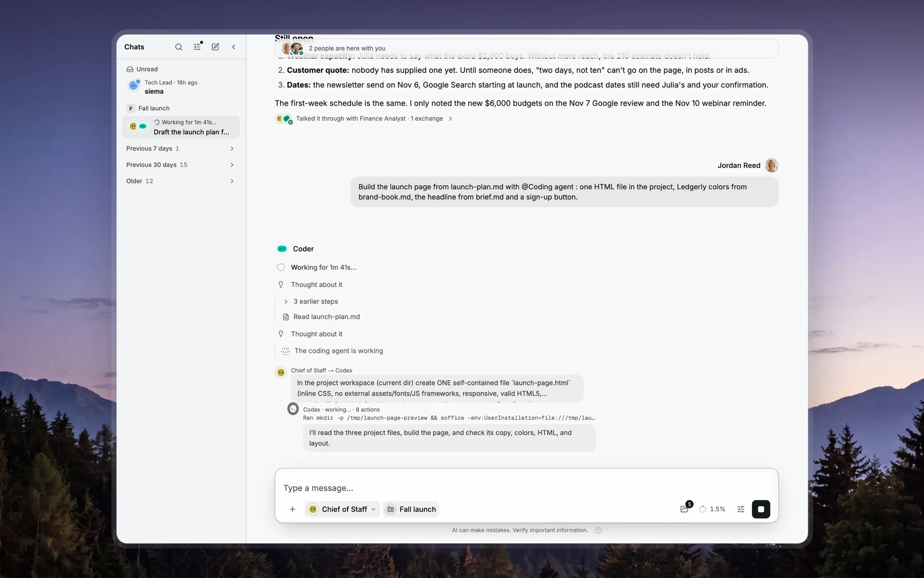
Task: Add an attachment with plus icon
Action: [293, 509]
